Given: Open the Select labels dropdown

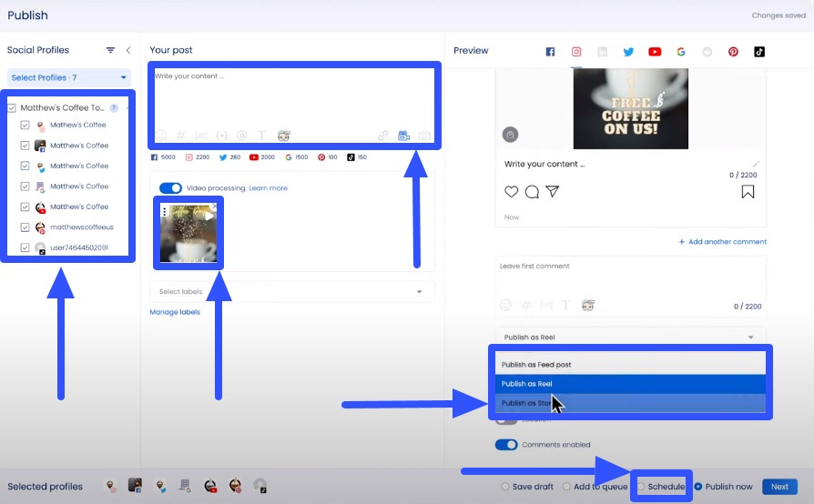Looking at the screenshot, I should (291, 292).
